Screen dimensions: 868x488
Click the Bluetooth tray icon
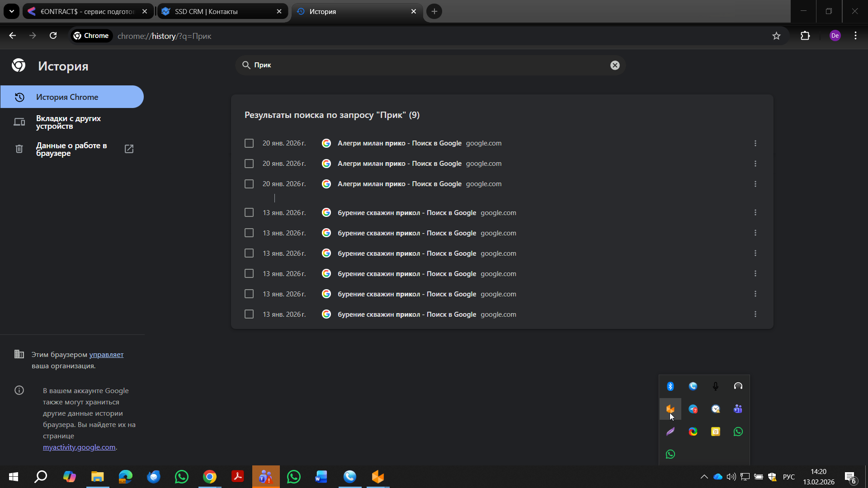[670, 386]
